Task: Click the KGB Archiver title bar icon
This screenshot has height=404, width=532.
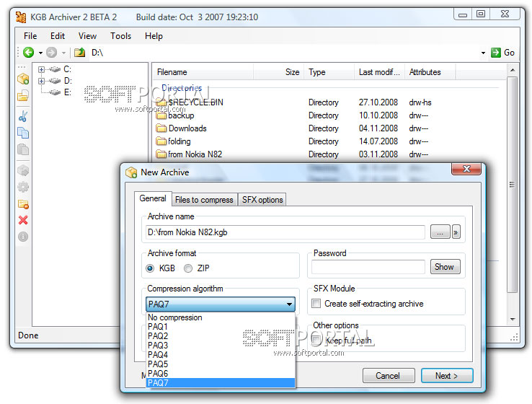Action: click(21, 17)
